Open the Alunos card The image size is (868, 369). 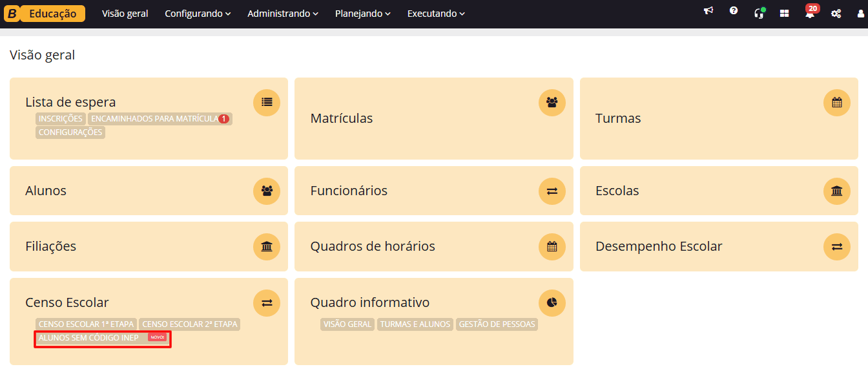click(149, 191)
